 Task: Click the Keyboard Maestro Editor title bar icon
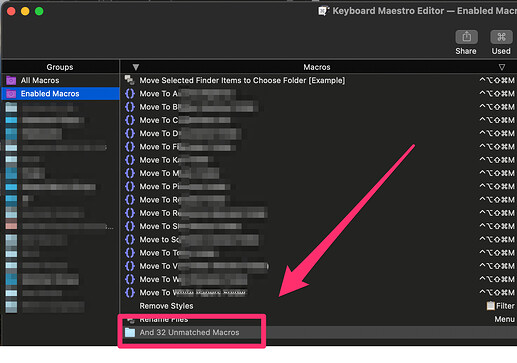(x=323, y=11)
